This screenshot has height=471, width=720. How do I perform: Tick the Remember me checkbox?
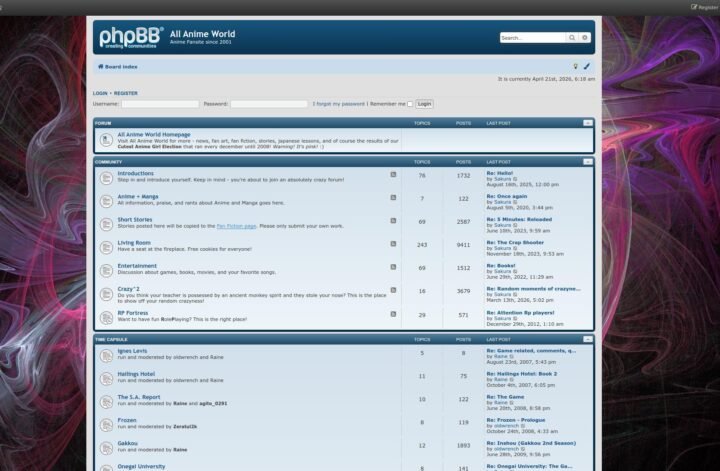pos(409,104)
